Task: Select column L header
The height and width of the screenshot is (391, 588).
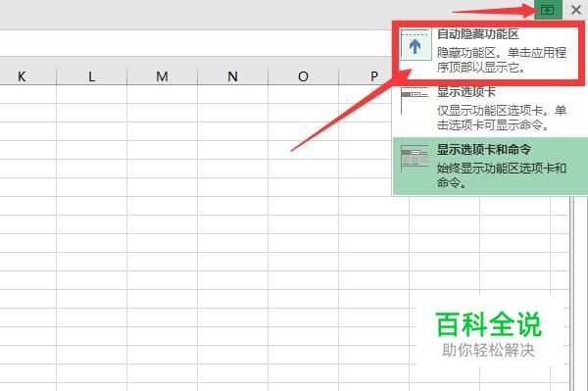Action: (x=91, y=76)
